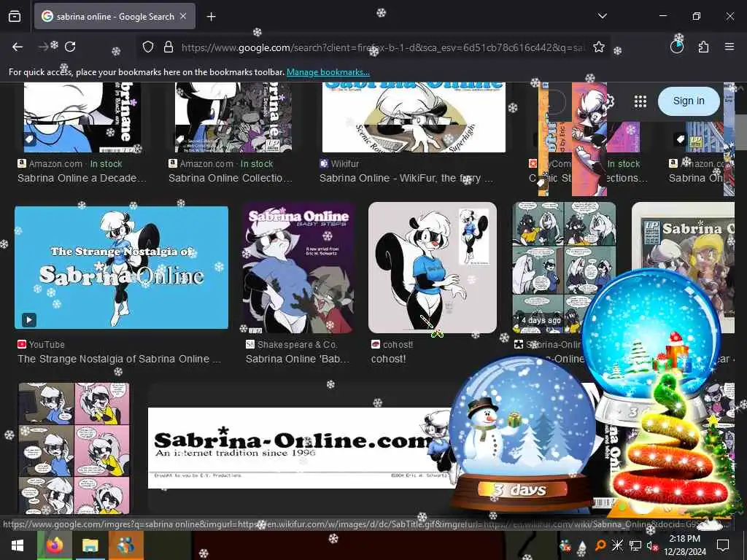This screenshot has height=560, width=747.
Task: Click the Sabrina Online 'Bab... result title
Action: point(298,359)
